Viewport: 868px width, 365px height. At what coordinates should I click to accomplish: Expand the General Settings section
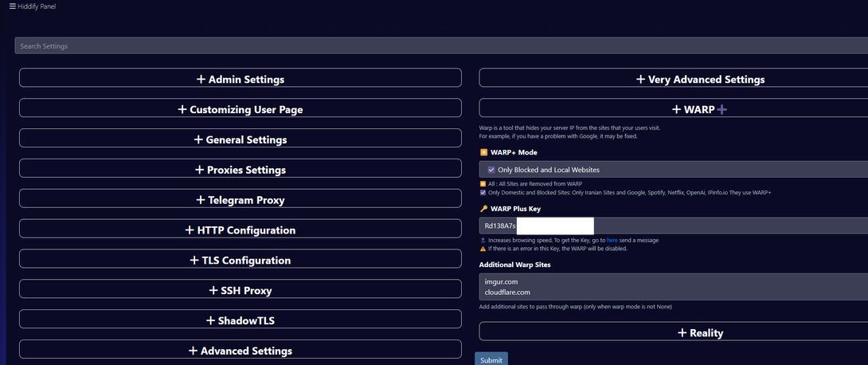tap(240, 139)
